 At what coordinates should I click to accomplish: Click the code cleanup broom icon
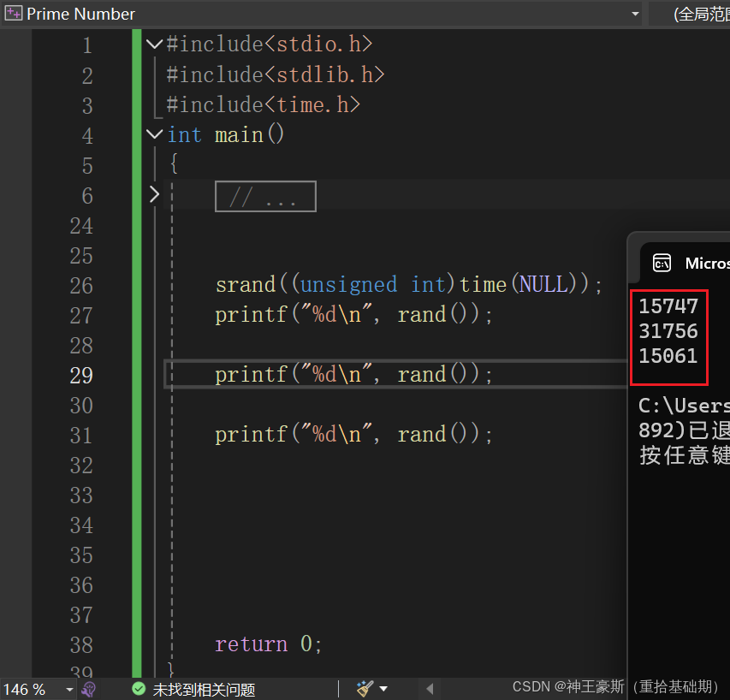365,688
